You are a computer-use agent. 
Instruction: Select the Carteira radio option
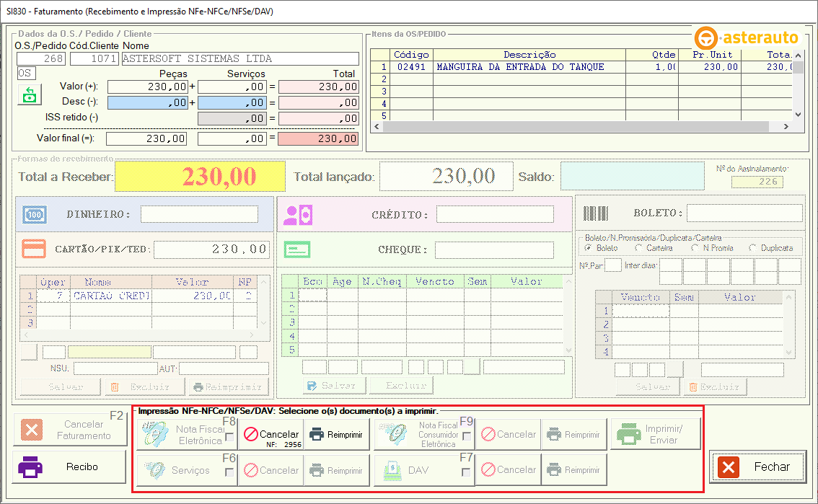(x=638, y=248)
